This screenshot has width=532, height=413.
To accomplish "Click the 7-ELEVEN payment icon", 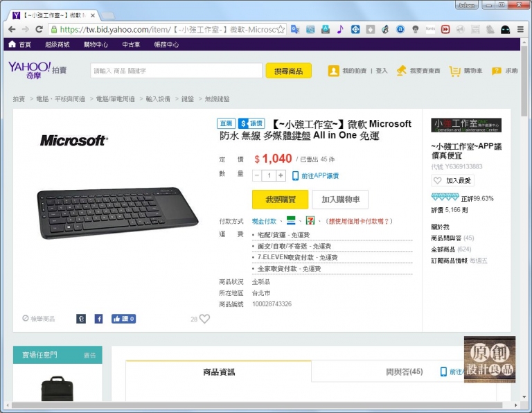I will [x=310, y=220].
